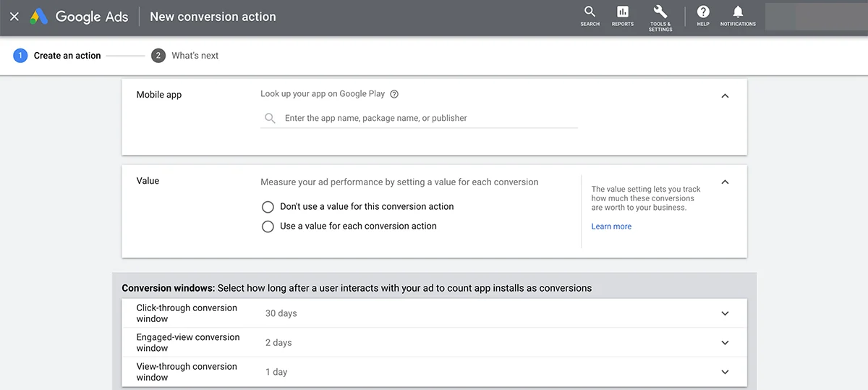Go to "What's next" step
The image size is (868, 390).
pos(194,56)
